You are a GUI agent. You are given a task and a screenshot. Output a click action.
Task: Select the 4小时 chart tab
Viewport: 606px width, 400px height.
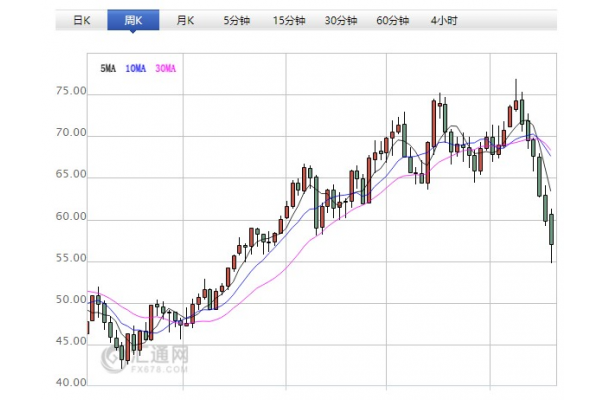click(x=444, y=20)
